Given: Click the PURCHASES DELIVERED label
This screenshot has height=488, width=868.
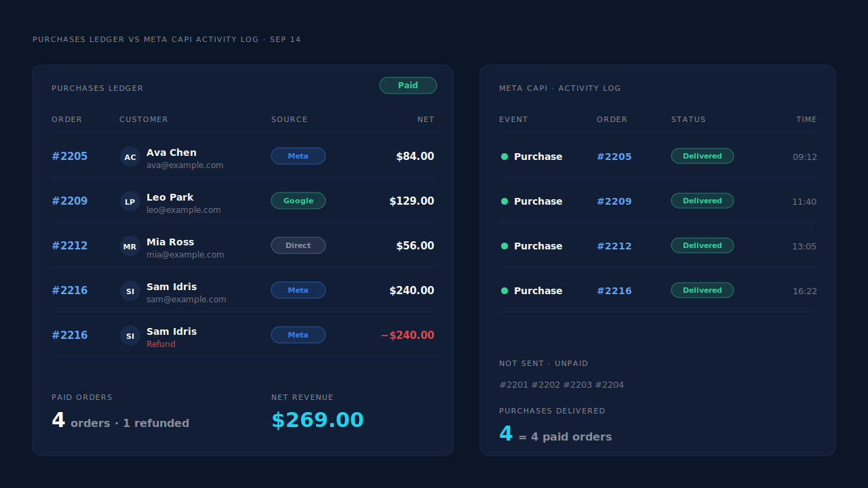Looking at the screenshot, I should click(x=552, y=411).
